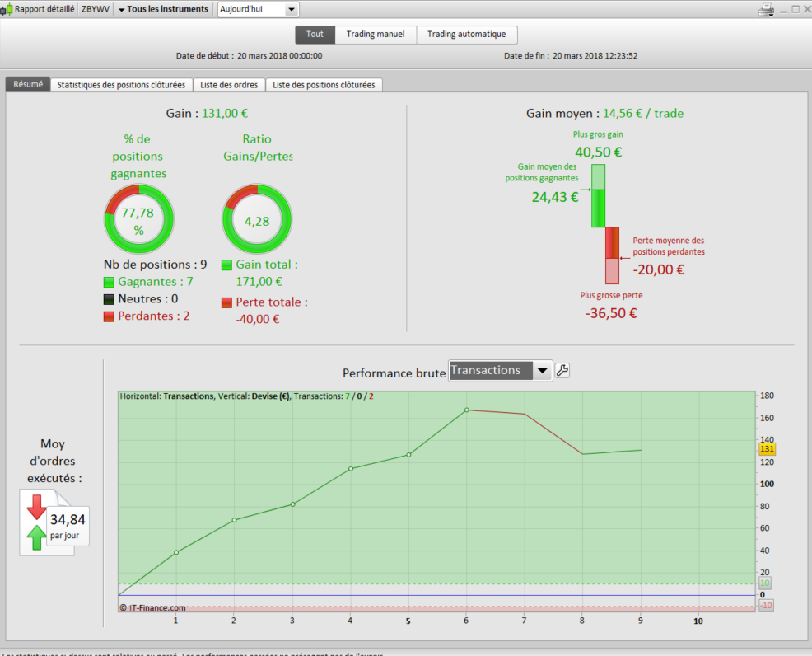The width and height of the screenshot is (812, 656).
Task: Switch to Trading manuel filter
Action: point(376,35)
